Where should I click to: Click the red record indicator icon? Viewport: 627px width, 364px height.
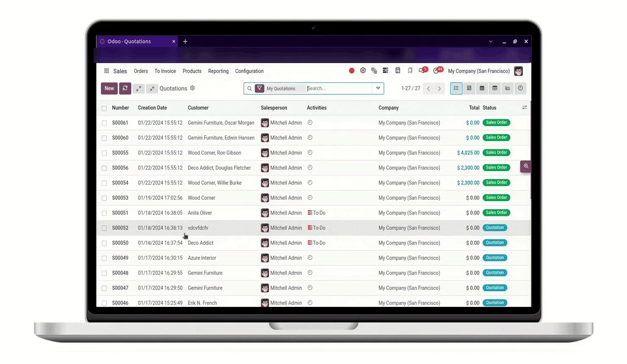point(352,71)
